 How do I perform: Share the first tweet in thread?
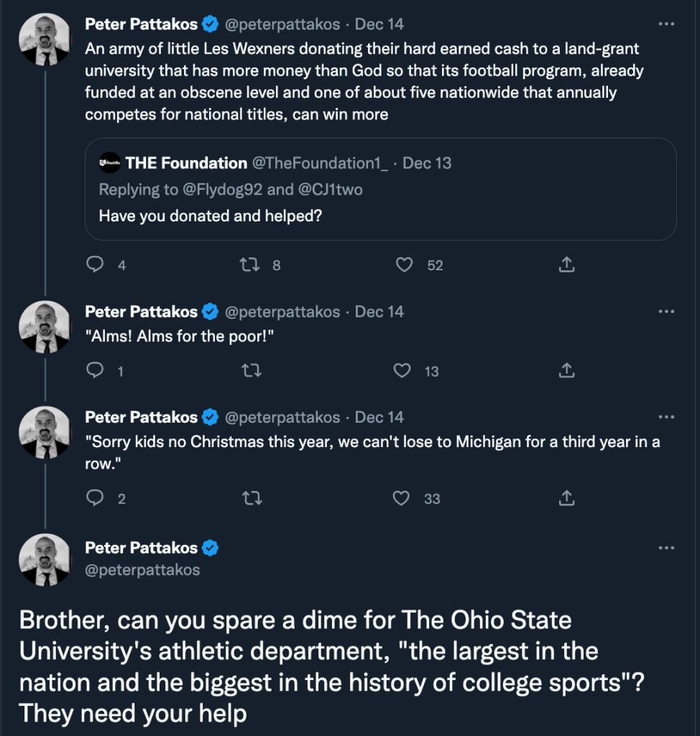coord(566,265)
